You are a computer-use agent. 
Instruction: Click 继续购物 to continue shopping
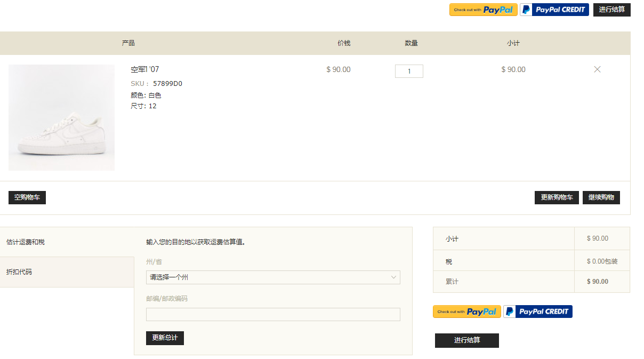tap(601, 197)
